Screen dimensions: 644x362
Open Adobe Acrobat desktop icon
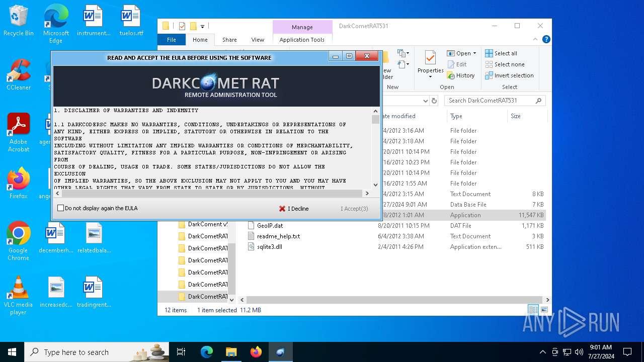pos(19,133)
